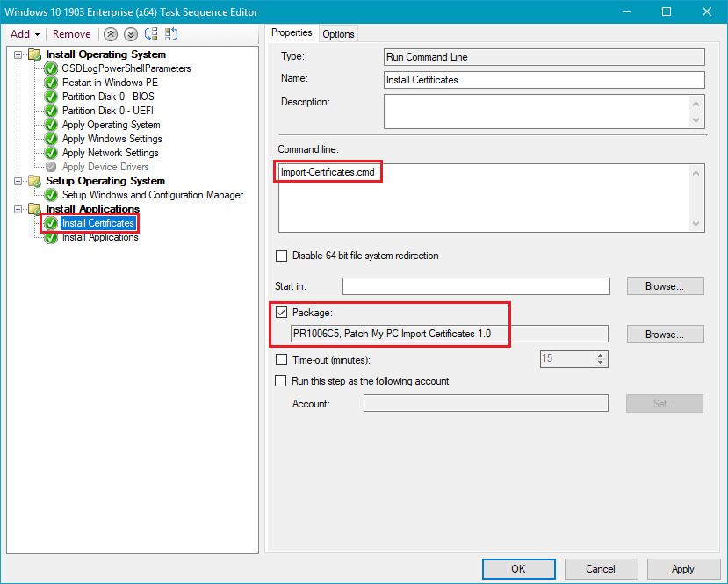
Task: Select the Apply Operating System step
Action: 111,125
